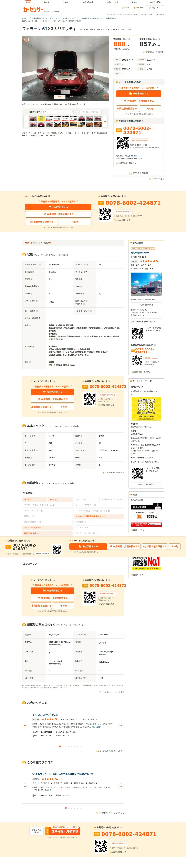Viewport: 186px width, 868px height.
Task: Click the help icon beside 車検 in 状態 table
Action: (30, 325)
